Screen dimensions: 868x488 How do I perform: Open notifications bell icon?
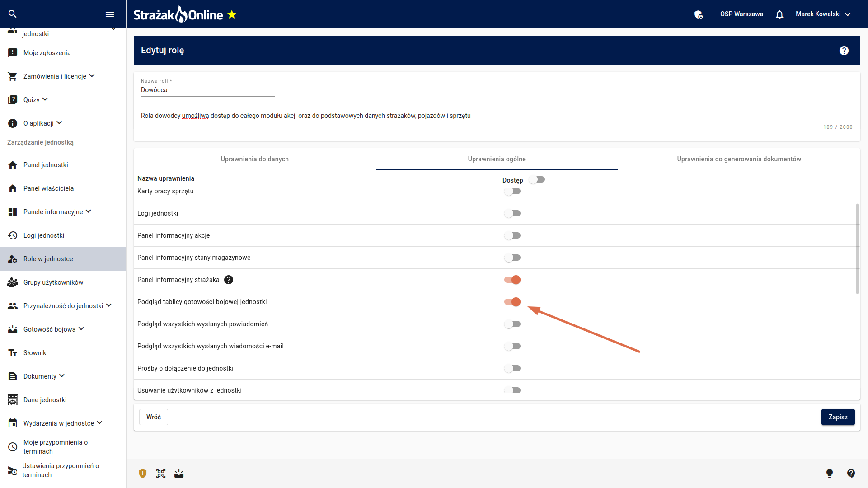pos(779,14)
